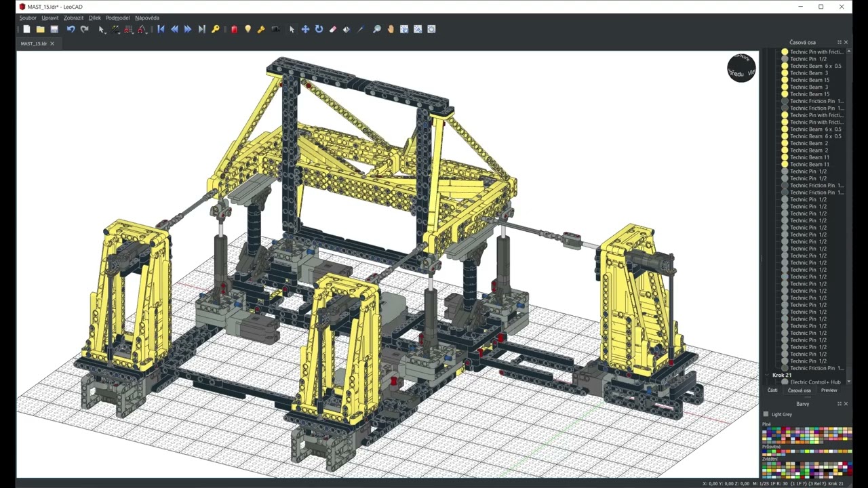
Task: Open the Dílek menu
Action: pyautogui.click(x=94, y=18)
